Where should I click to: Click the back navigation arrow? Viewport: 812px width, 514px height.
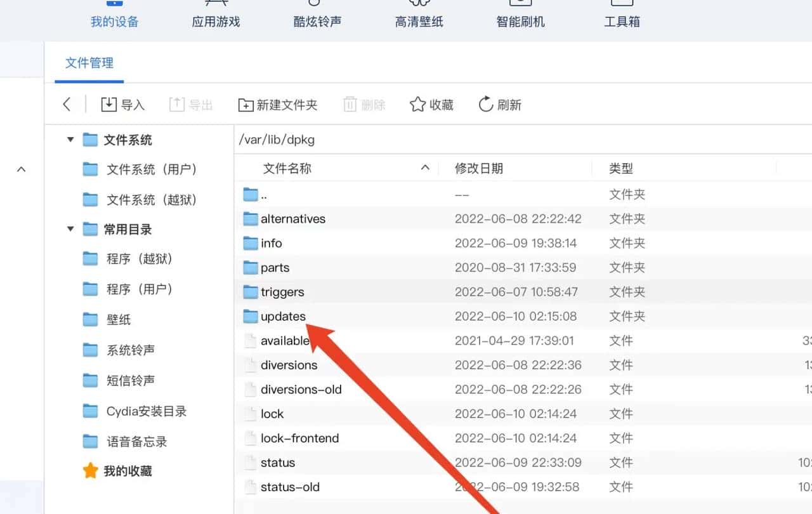[67, 104]
